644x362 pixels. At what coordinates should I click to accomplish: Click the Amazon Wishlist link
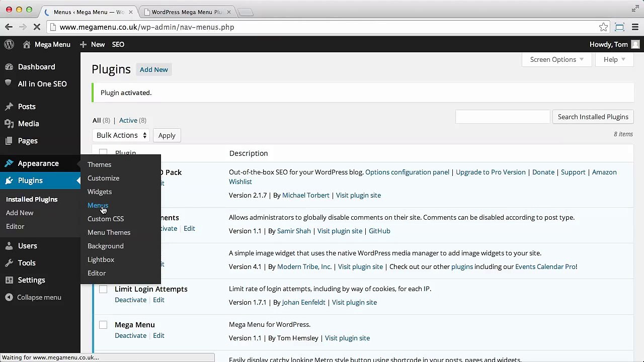tap(423, 176)
